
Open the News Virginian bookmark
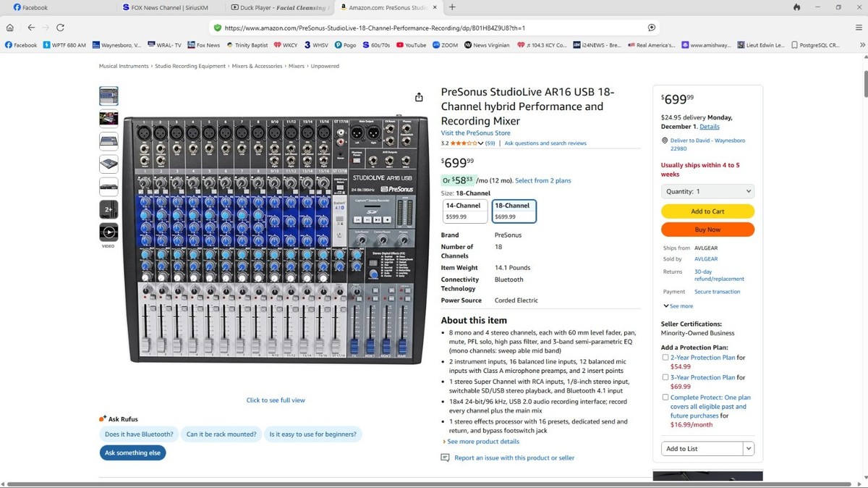point(486,45)
